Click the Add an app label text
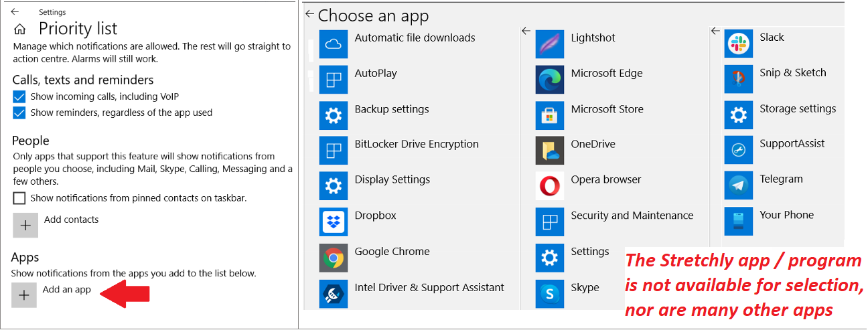 (67, 290)
